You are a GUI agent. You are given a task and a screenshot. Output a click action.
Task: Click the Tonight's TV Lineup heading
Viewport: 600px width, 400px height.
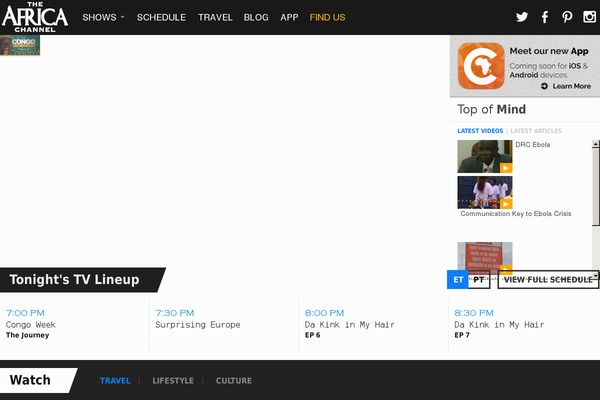pyautogui.click(x=74, y=279)
